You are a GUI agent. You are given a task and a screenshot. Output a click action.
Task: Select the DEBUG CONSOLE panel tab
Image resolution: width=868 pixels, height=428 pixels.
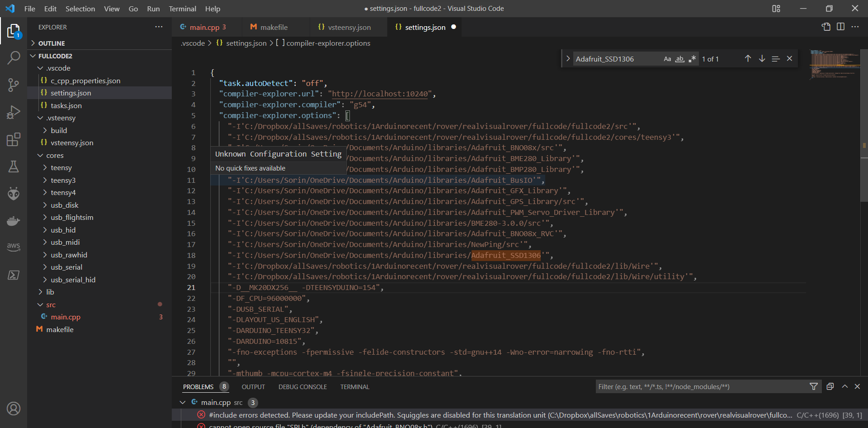(x=302, y=387)
